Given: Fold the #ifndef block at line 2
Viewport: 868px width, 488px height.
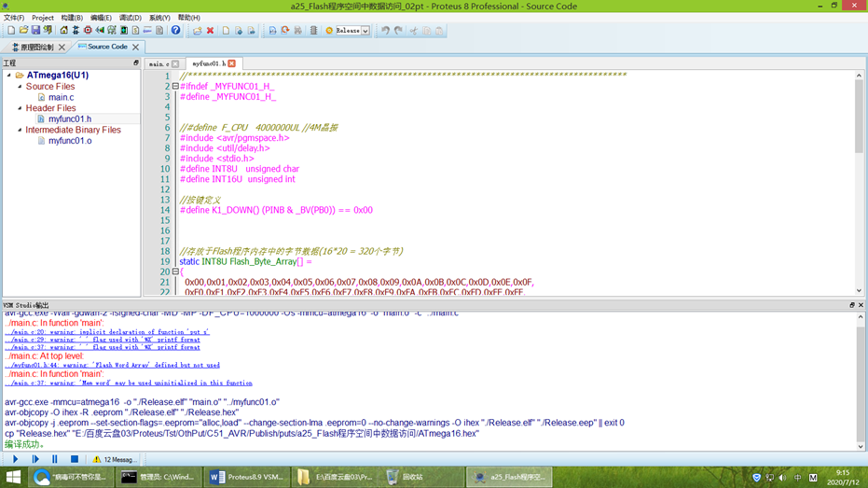Looking at the screenshot, I should 175,87.
